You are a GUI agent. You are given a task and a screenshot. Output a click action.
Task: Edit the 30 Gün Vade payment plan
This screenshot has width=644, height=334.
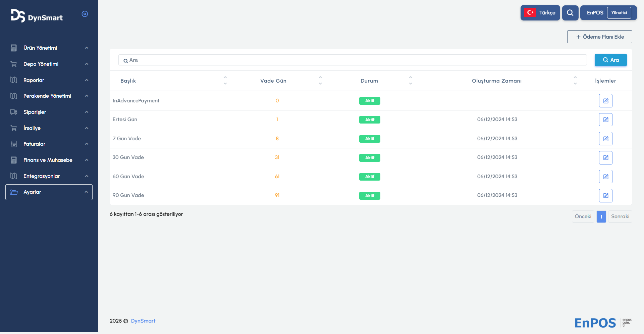605,158
